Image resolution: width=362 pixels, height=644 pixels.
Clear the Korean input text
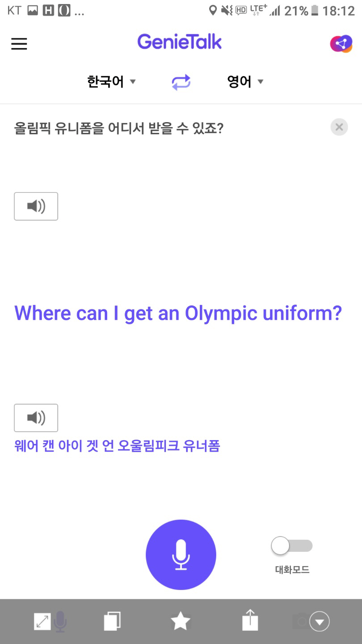click(x=339, y=127)
